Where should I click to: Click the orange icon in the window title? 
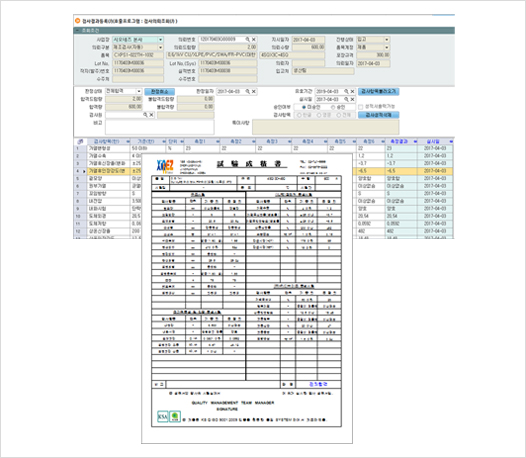[x=78, y=21]
